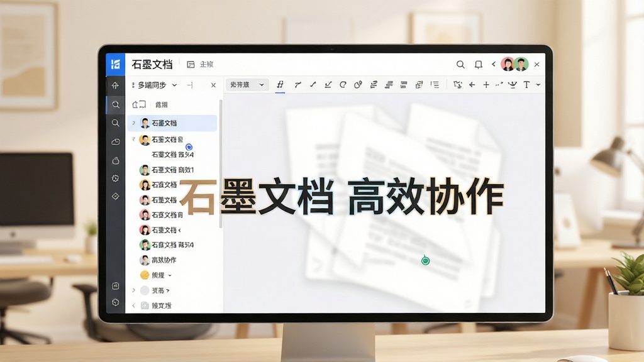
Task: Select the highlighted search icon in dark sidebar
Action: [x=116, y=105]
